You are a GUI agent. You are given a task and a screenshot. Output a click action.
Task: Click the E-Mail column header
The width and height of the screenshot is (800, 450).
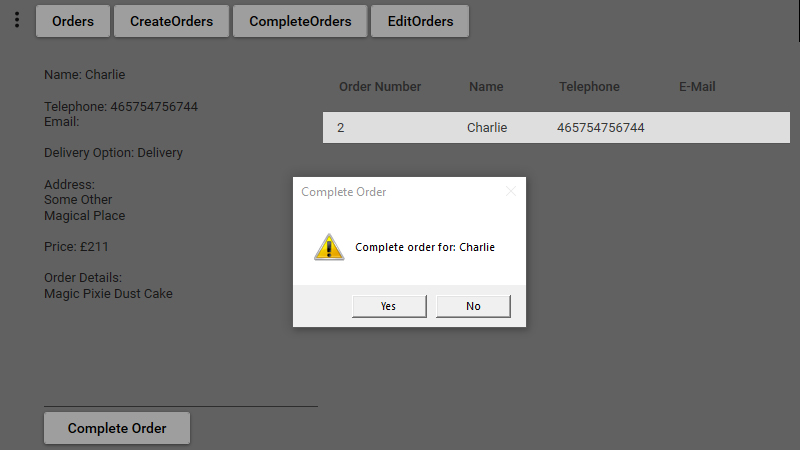pyautogui.click(x=697, y=87)
